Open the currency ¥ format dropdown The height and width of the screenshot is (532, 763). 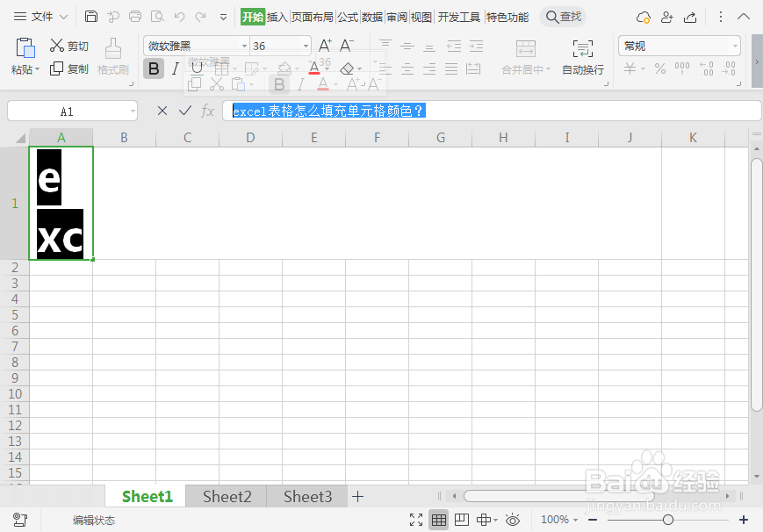643,68
